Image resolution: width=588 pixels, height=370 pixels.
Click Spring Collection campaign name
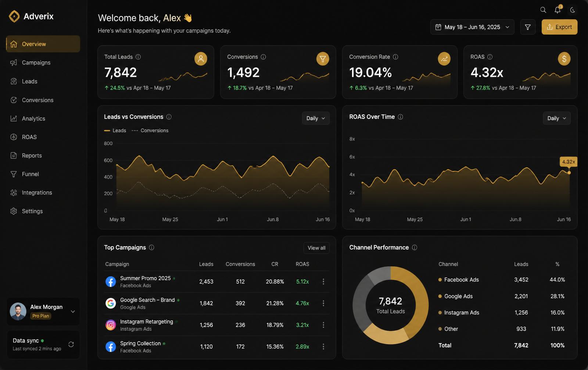click(x=140, y=343)
